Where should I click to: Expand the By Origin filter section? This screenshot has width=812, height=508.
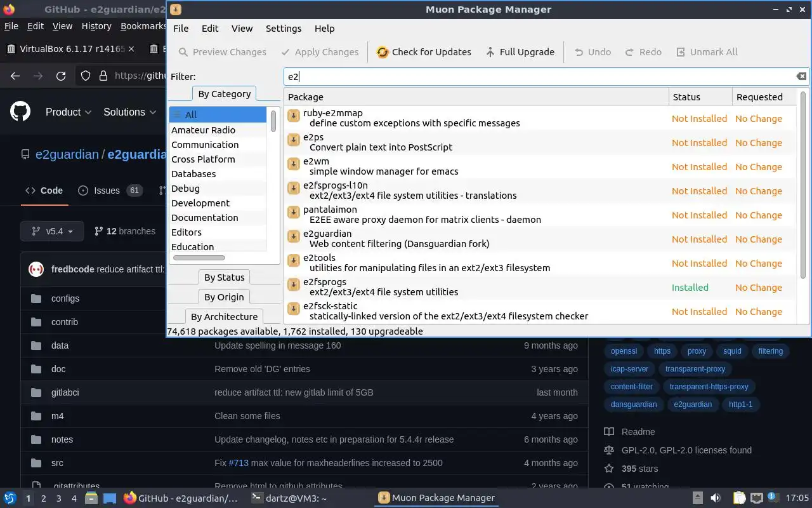[224, 297]
